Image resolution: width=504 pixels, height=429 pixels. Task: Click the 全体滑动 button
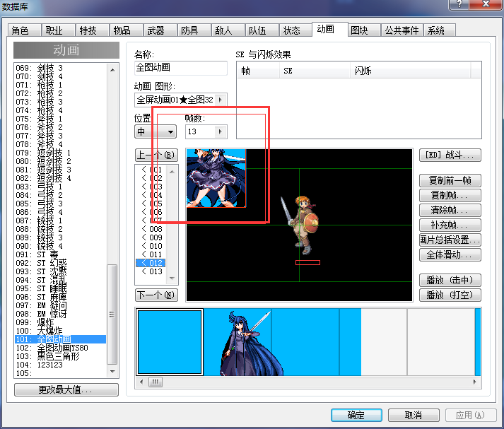tap(450, 255)
